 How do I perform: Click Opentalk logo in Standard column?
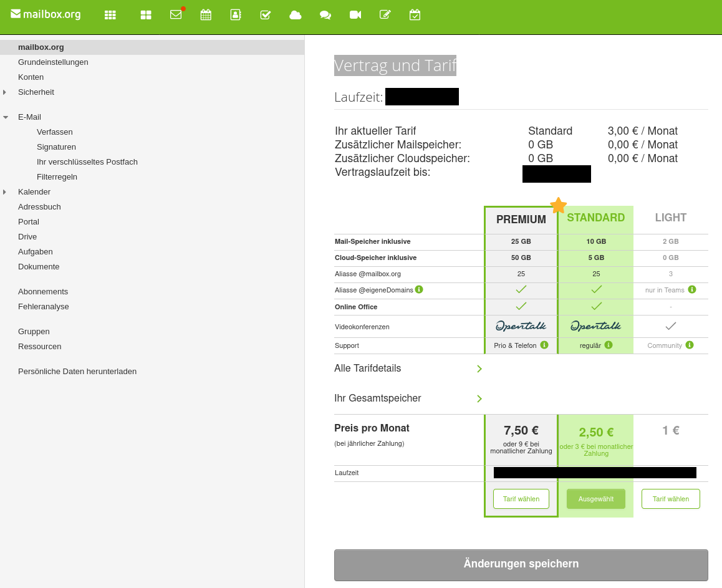(596, 326)
